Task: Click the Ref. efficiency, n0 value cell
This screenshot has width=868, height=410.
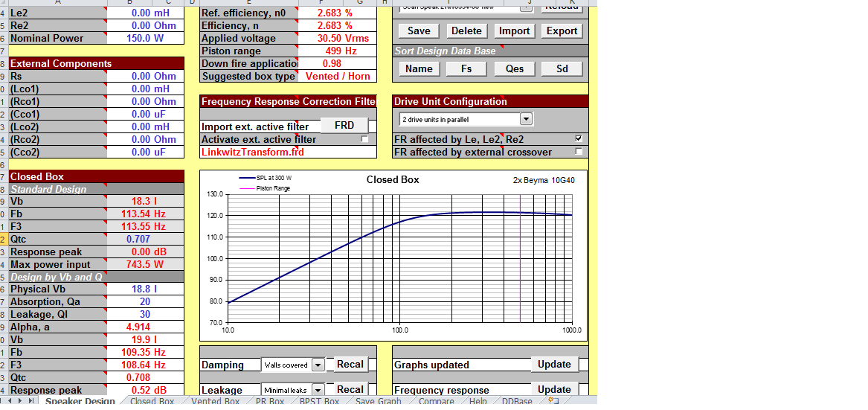Action: (x=338, y=13)
